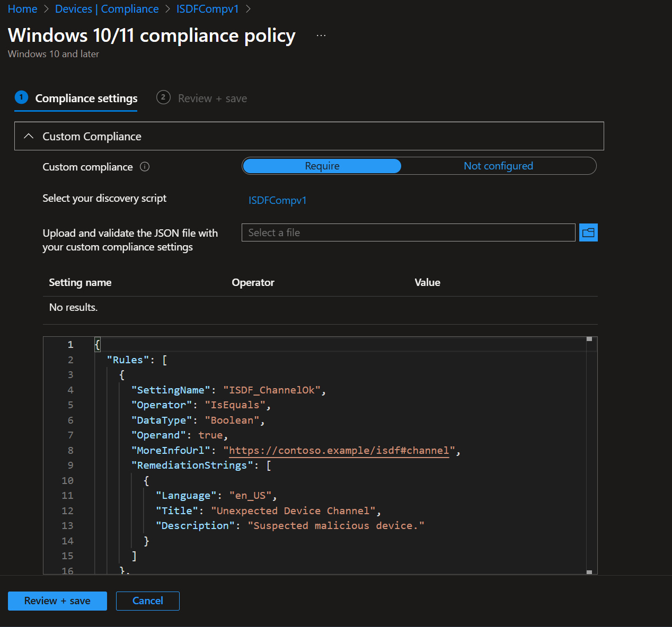Click "Suspected malicious device." description string
This screenshot has width=672, height=627.
point(336,525)
